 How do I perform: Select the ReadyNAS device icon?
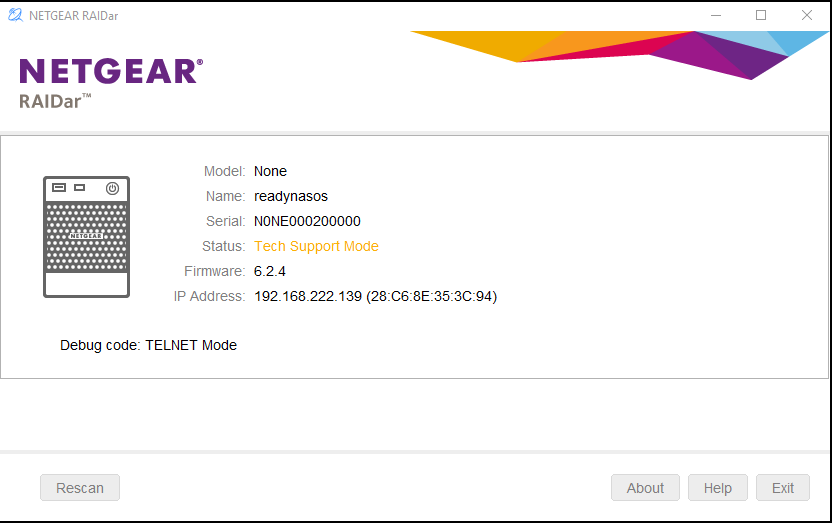pos(86,237)
